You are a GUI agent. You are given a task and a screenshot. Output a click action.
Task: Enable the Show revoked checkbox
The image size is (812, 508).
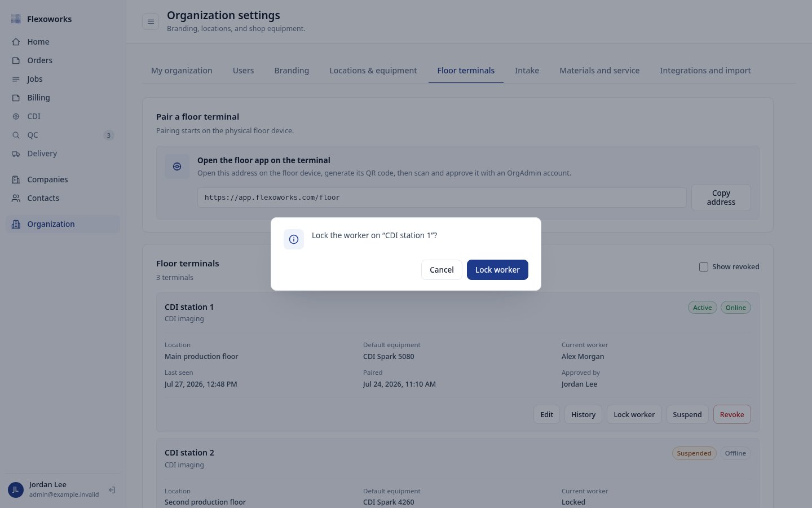pyautogui.click(x=704, y=267)
